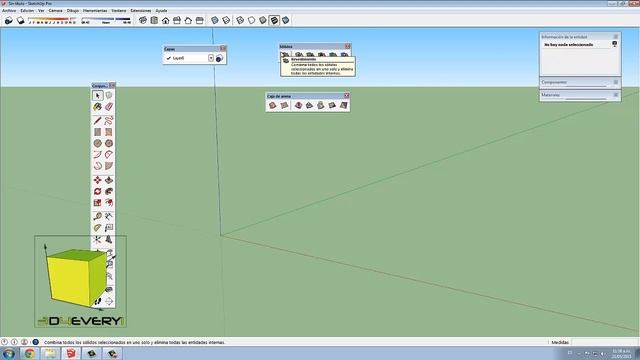Viewport: 640px width, 360px height.
Task: Choose the Circle tool
Action: click(97, 143)
